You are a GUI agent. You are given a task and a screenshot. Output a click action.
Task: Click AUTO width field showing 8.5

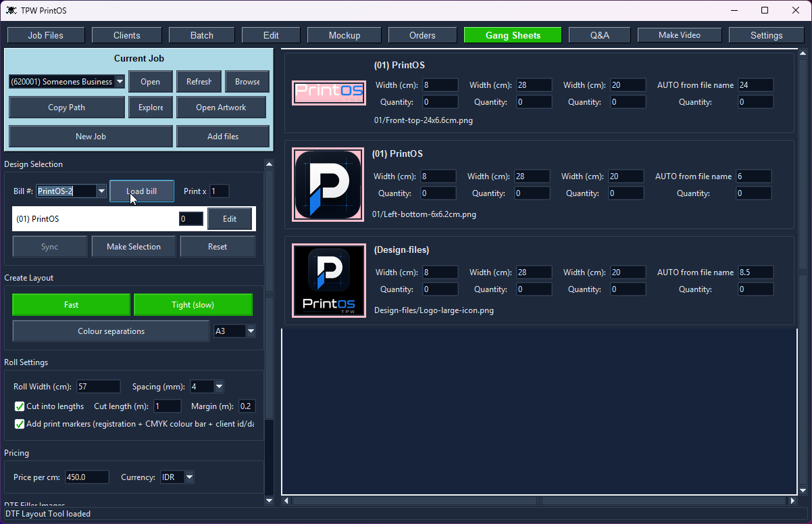pyautogui.click(x=756, y=272)
